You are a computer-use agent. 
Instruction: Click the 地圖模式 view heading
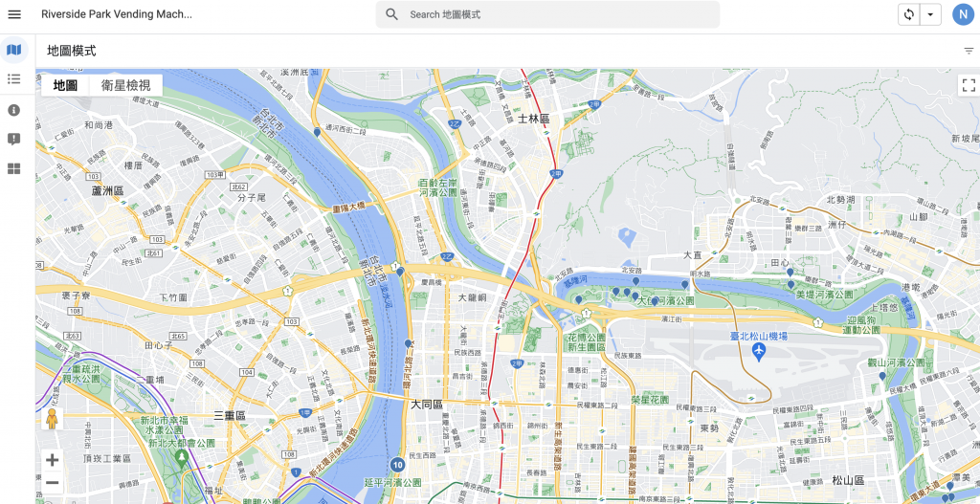pos(72,52)
